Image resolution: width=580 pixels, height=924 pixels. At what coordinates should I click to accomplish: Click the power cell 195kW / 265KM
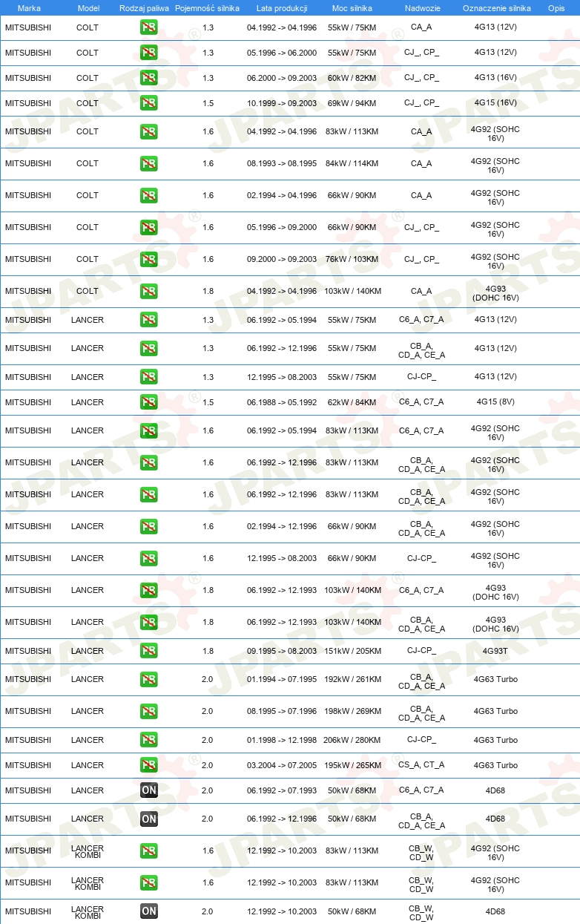(x=352, y=765)
